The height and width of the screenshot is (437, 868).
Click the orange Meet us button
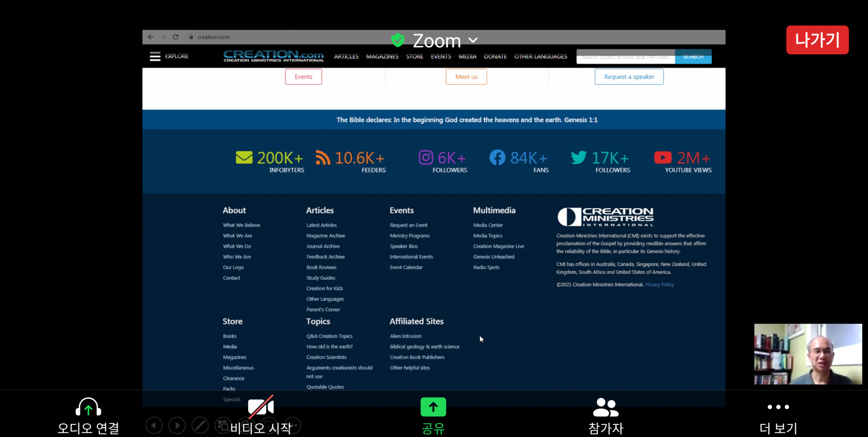click(466, 77)
